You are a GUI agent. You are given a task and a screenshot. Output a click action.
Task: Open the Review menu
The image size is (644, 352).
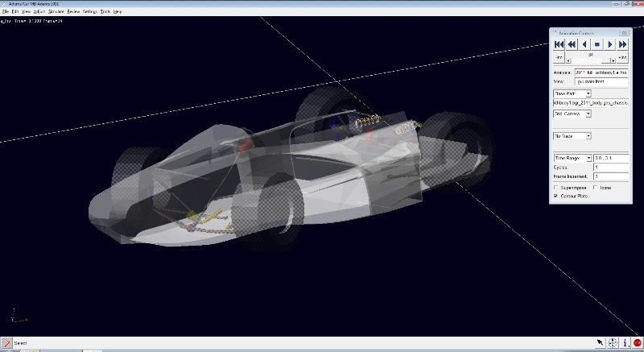[x=73, y=12]
